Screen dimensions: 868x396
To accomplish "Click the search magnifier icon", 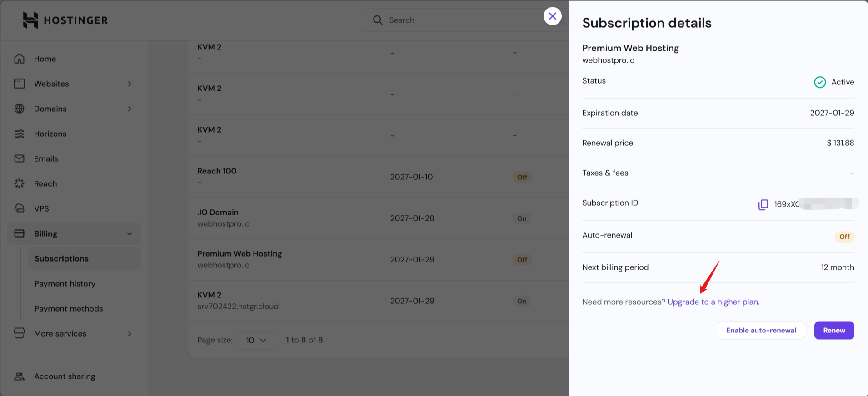I will point(378,20).
